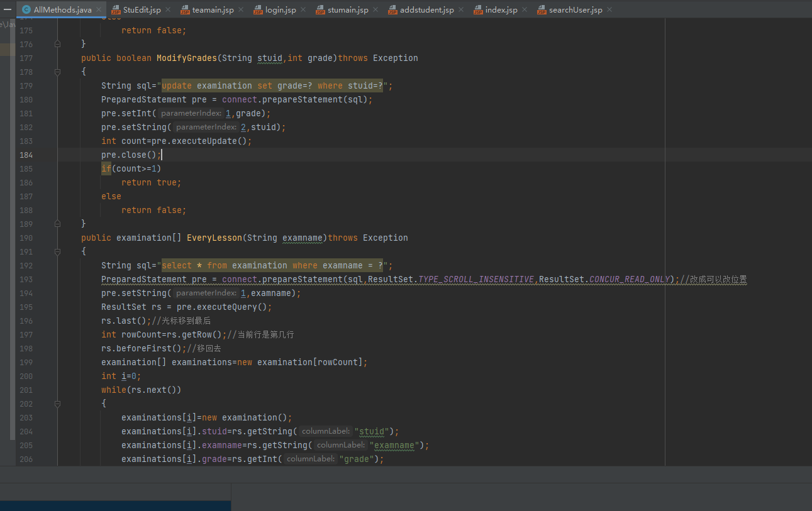The height and width of the screenshot is (511, 812).
Task: Click the JSP file icon on addstudent.jsp tab
Action: [x=392, y=10]
